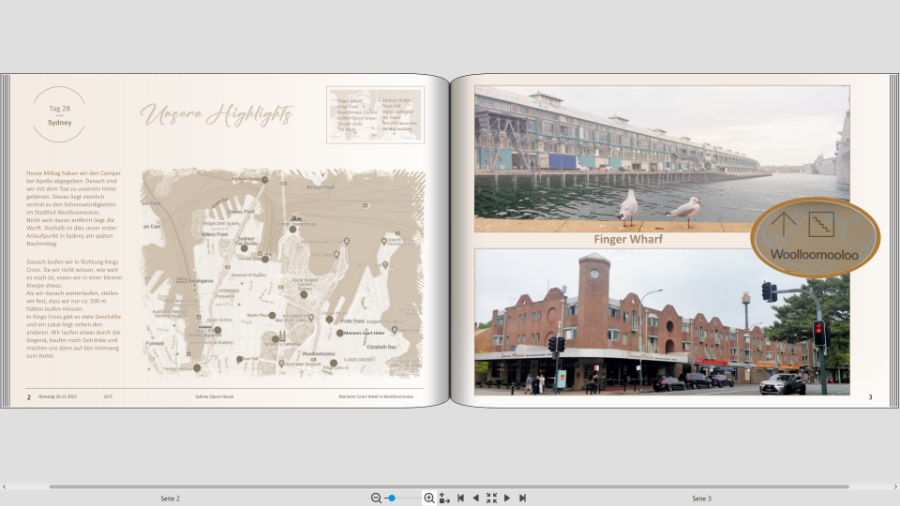Image resolution: width=900 pixels, height=506 pixels.
Task: Click the large Sydney map image
Action: coord(282,273)
